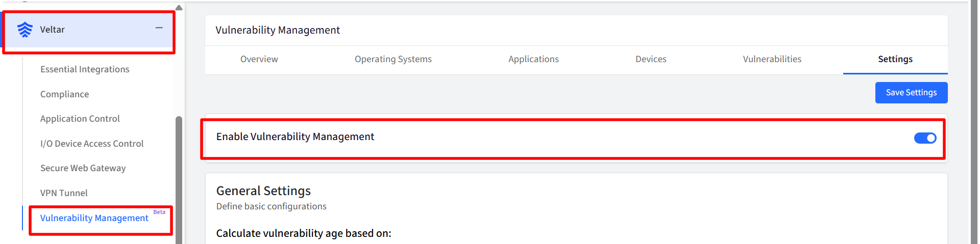
Task: View the Vulnerabilities tab
Action: pos(772,59)
